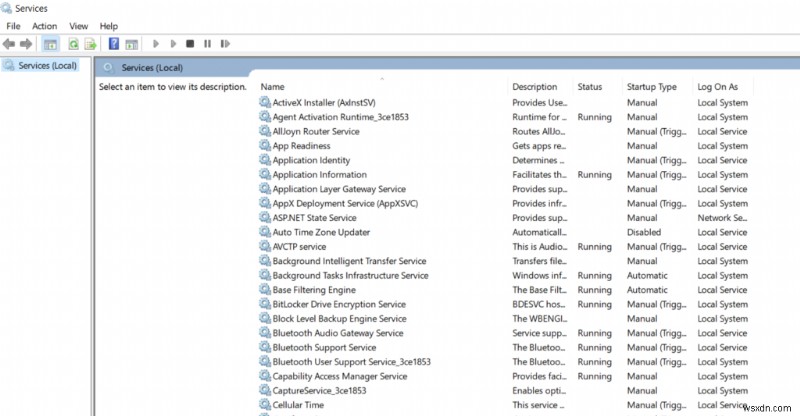The width and height of the screenshot is (800, 416).
Task: Open the Action menu
Action: click(x=44, y=26)
